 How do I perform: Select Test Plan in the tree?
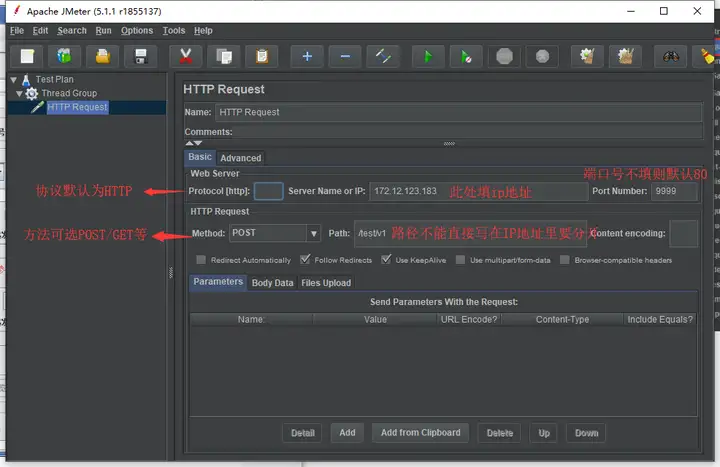(x=54, y=79)
